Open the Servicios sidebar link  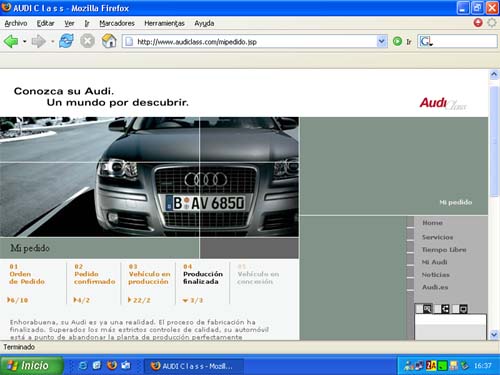pyautogui.click(x=437, y=237)
